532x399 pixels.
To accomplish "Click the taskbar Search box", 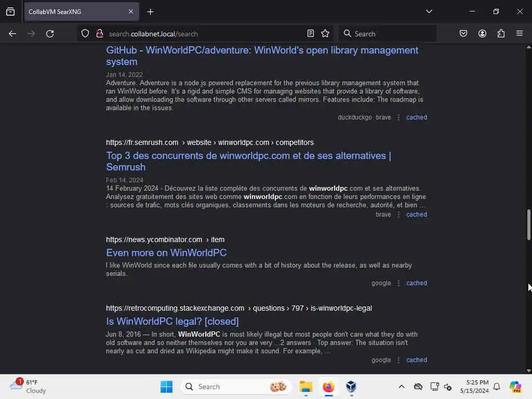I will [236, 387].
